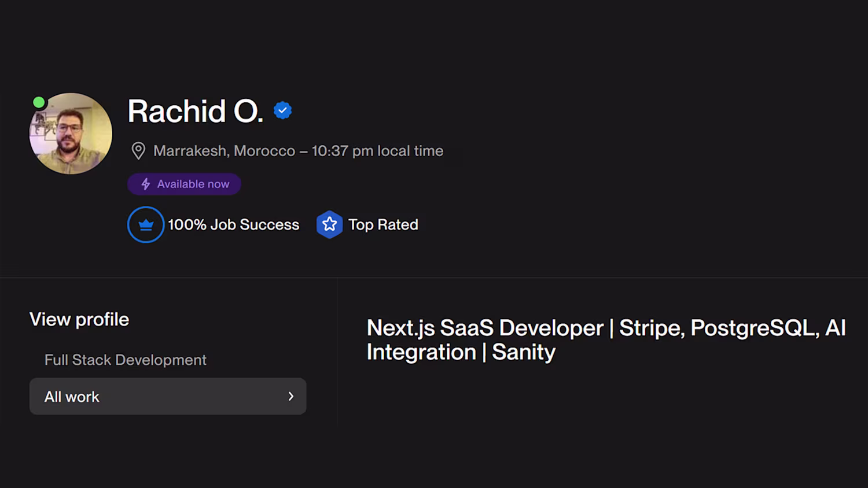This screenshot has width=868, height=488.
Task: Click the location pin icon
Action: coord(138,151)
